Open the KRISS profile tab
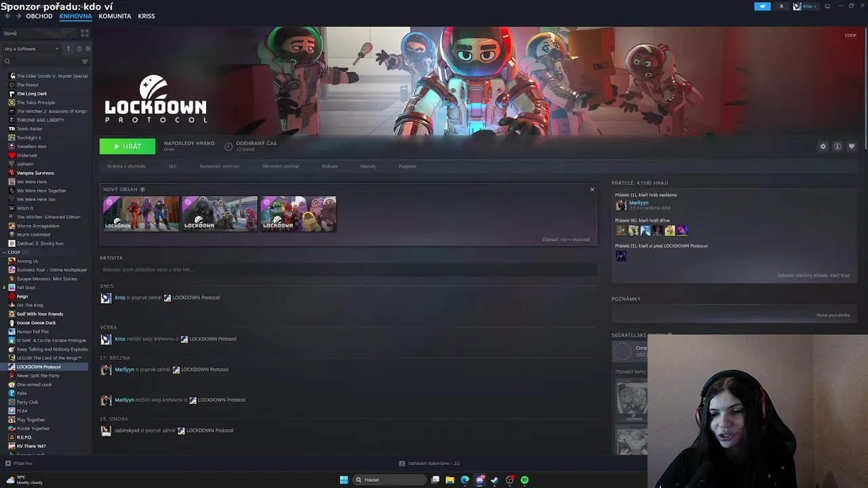This screenshot has width=868, height=488. 146,16
